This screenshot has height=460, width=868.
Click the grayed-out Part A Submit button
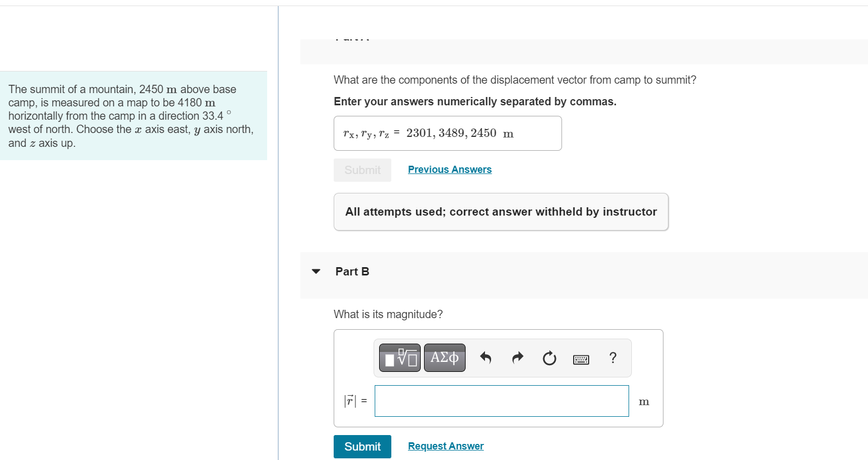362,170
